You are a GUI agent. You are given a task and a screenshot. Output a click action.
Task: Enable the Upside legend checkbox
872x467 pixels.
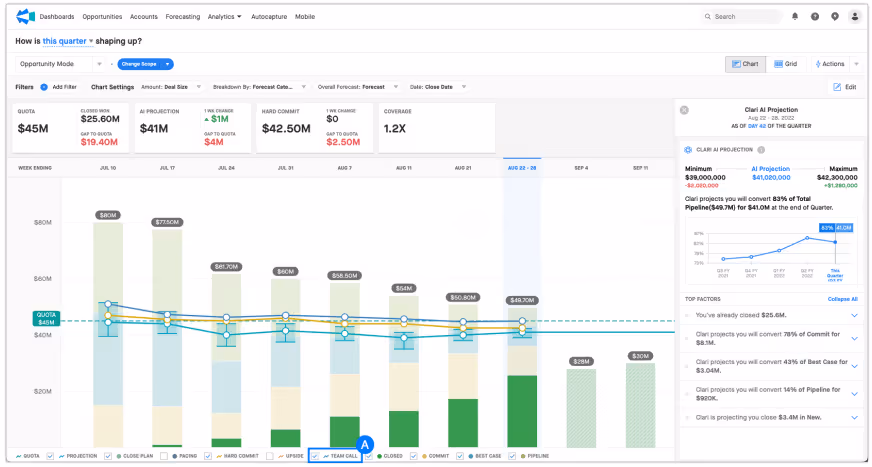(270, 456)
